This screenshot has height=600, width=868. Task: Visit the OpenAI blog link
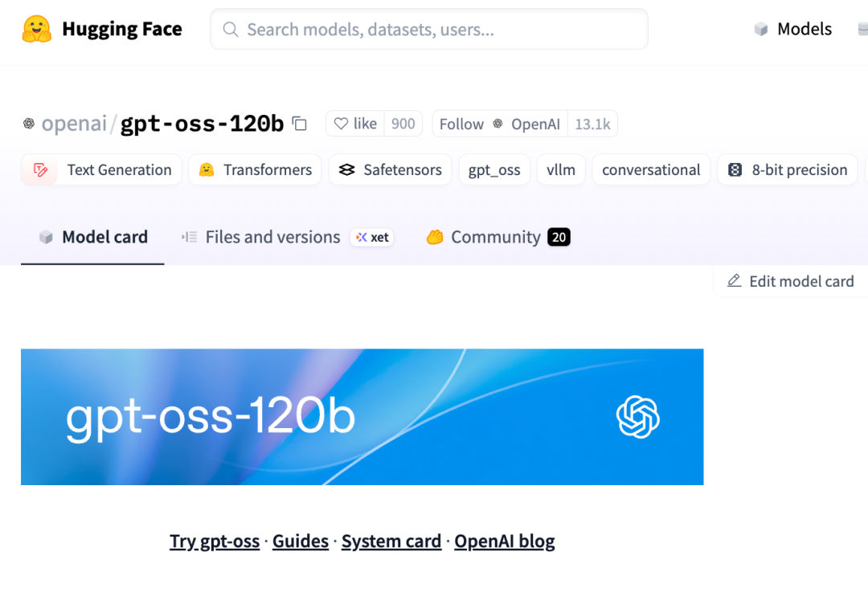click(x=505, y=541)
